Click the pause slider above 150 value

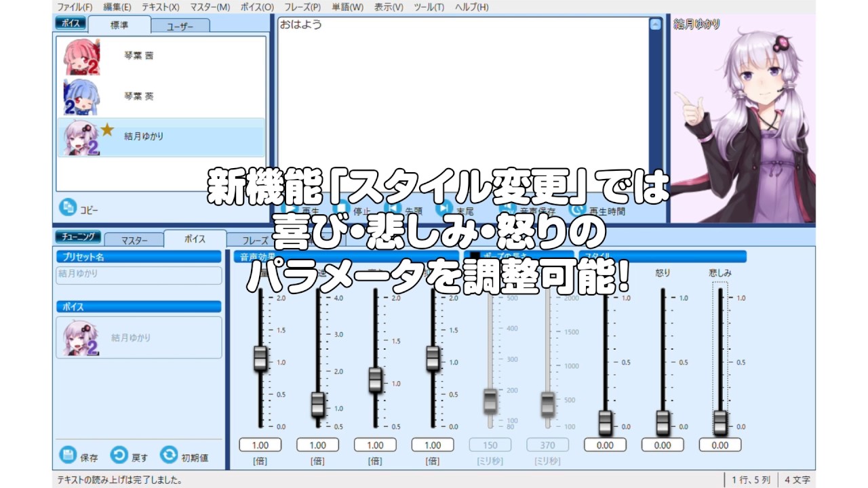[490, 402]
